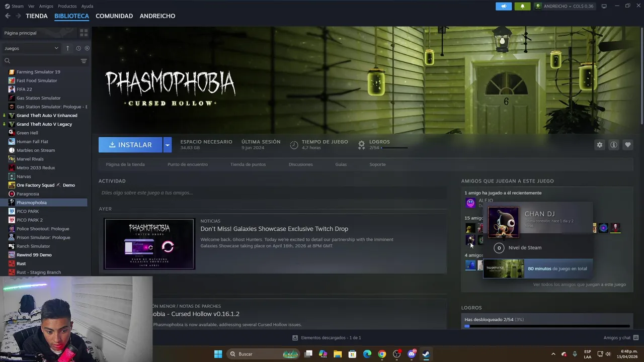Open Discord from the taskbar
644x362 pixels.
point(412,354)
